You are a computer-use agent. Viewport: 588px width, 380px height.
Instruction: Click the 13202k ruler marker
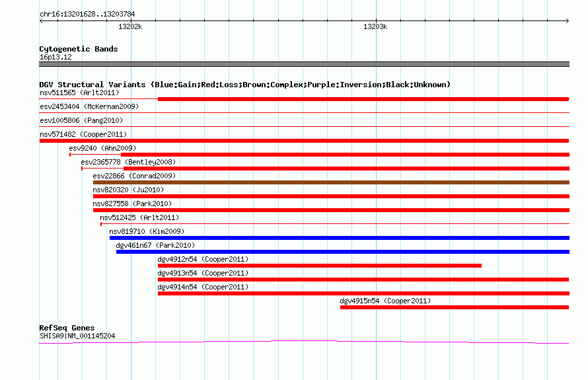click(130, 26)
